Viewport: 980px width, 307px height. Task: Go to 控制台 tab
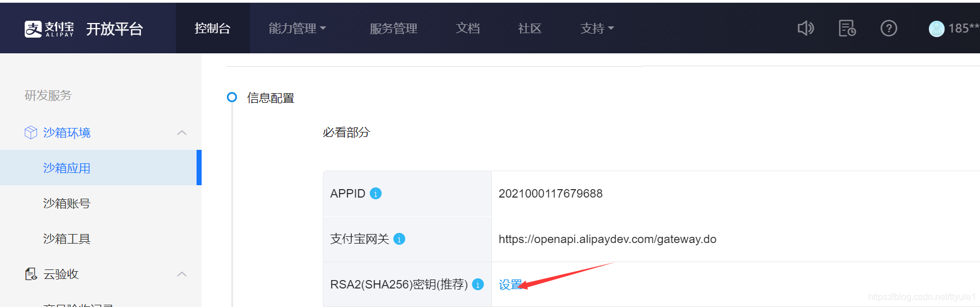[x=212, y=29]
